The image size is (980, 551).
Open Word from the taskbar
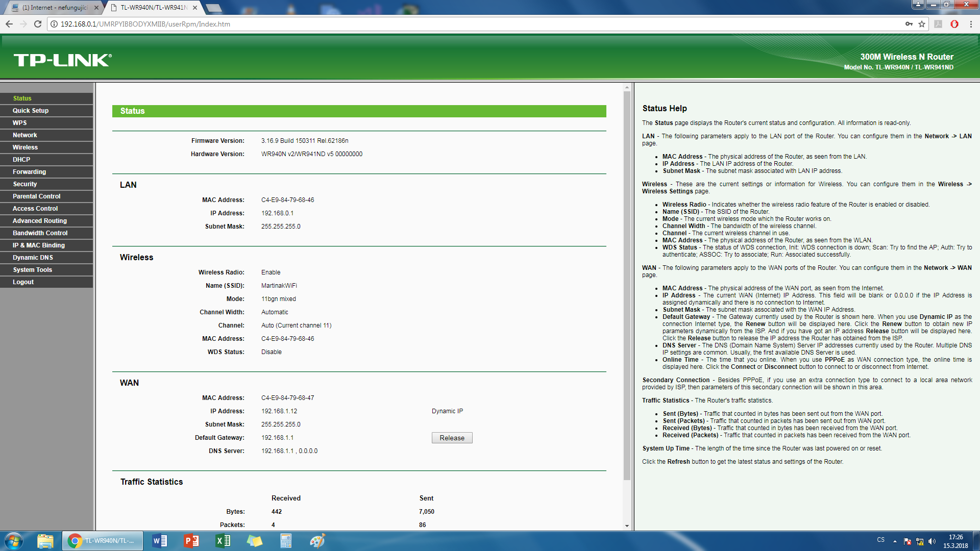[x=160, y=541]
